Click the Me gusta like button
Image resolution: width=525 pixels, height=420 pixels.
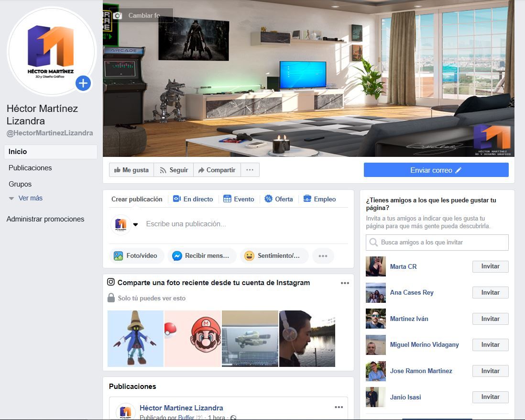pos(131,170)
